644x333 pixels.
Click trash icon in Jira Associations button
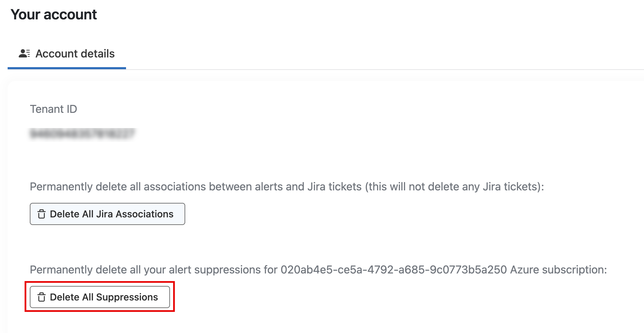pyautogui.click(x=42, y=214)
